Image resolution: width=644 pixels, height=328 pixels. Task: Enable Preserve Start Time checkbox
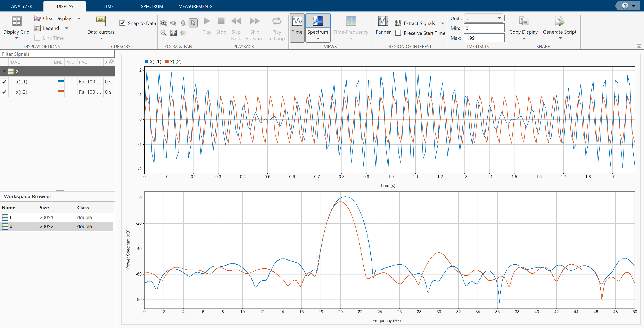point(398,33)
